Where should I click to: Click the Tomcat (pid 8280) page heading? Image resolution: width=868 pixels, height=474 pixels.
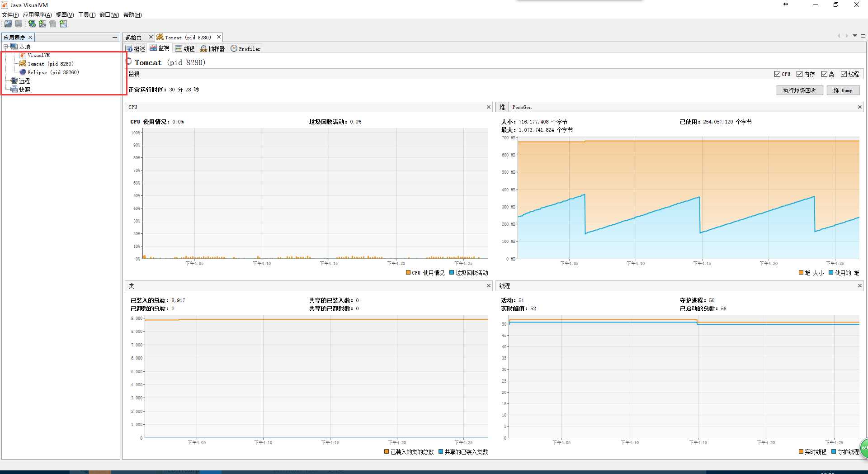pos(170,62)
